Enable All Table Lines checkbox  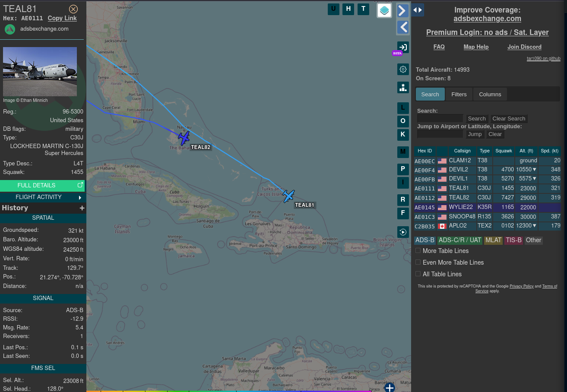coord(418,274)
